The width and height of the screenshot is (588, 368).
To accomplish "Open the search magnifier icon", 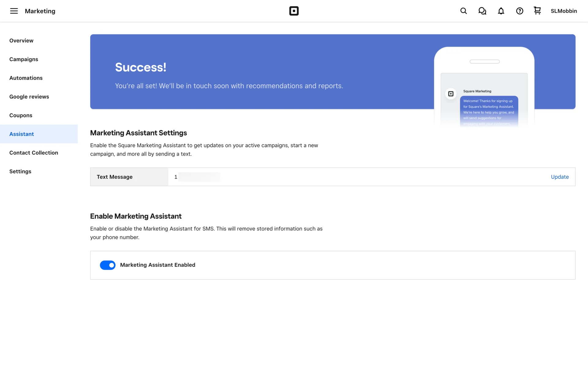I will pyautogui.click(x=463, y=11).
